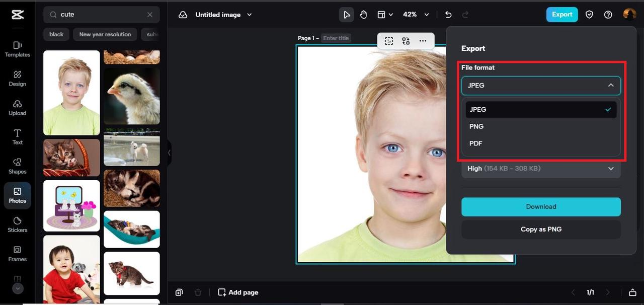Image resolution: width=644 pixels, height=305 pixels.
Task: Select the Photos panel
Action: [x=18, y=195]
